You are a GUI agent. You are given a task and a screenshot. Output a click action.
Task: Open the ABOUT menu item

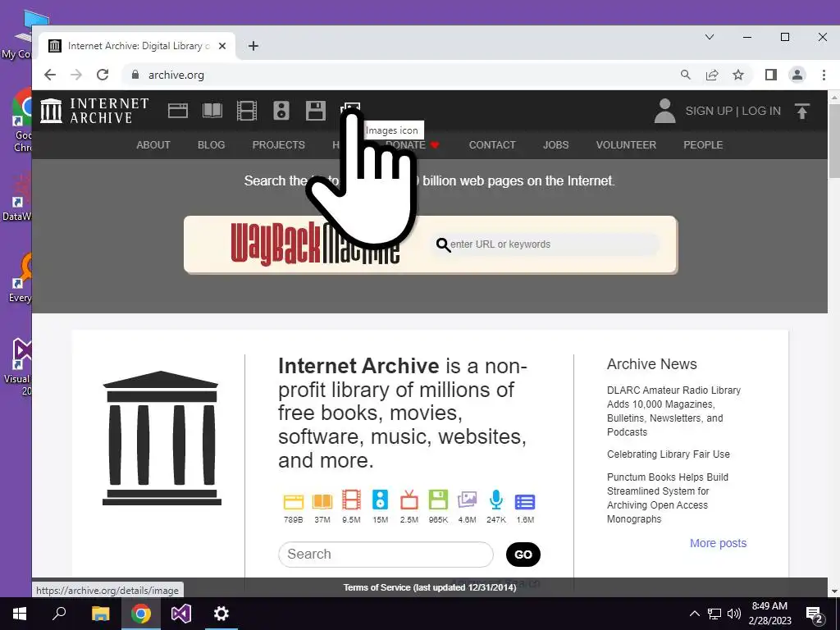(x=153, y=144)
